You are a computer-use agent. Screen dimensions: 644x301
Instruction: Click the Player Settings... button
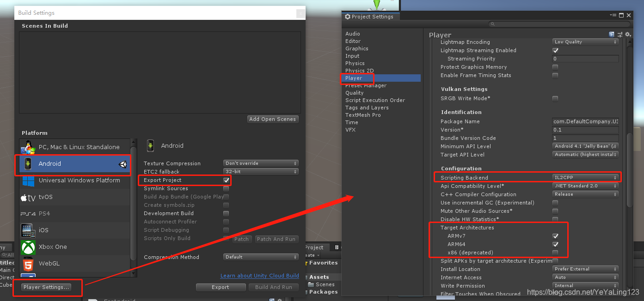[x=46, y=287]
